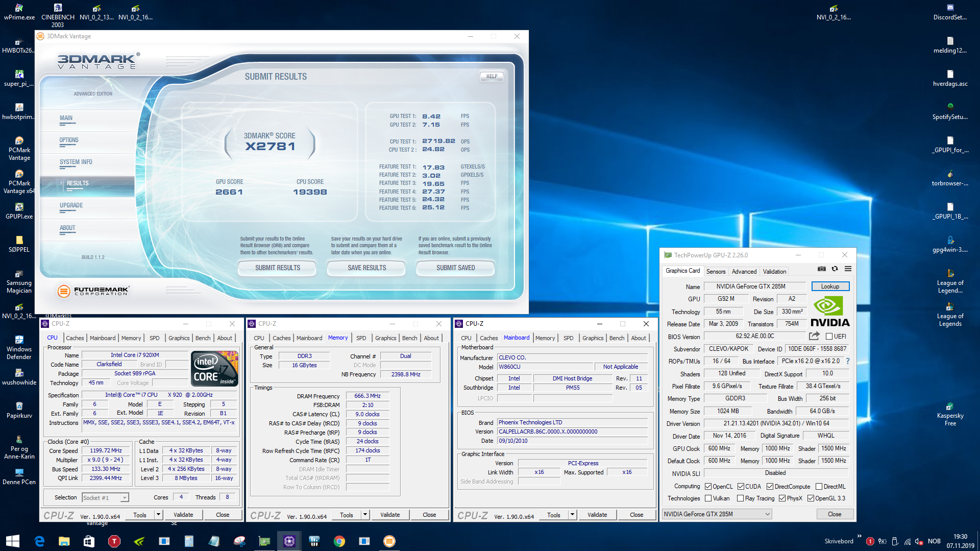Open the Advanced tab in GPU-Z

[x=744, y=271]
